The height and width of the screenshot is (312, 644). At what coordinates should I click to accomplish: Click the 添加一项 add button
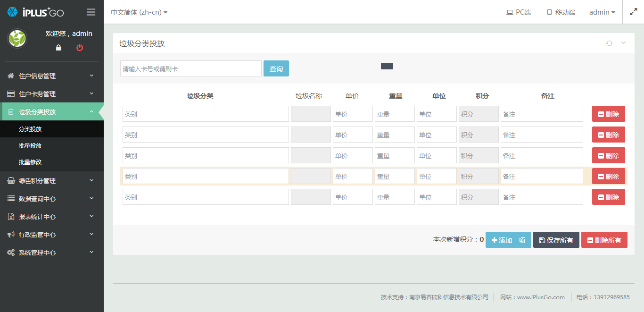click(508, 240)
